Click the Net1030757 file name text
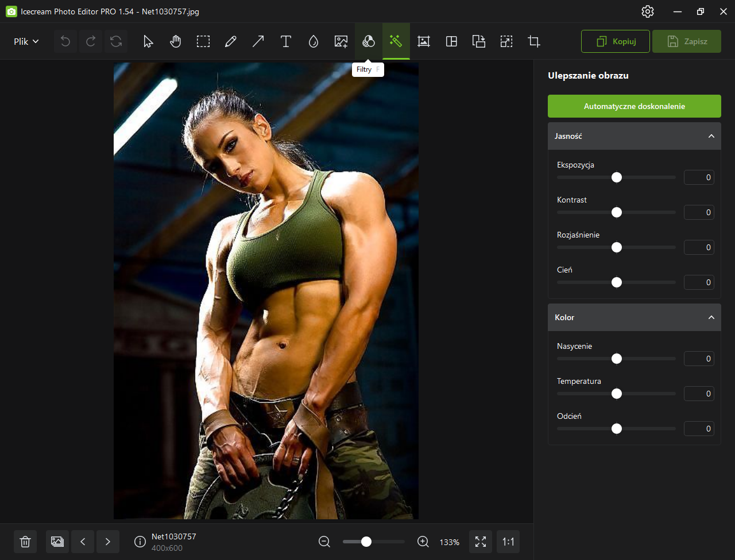 (174, 536)
